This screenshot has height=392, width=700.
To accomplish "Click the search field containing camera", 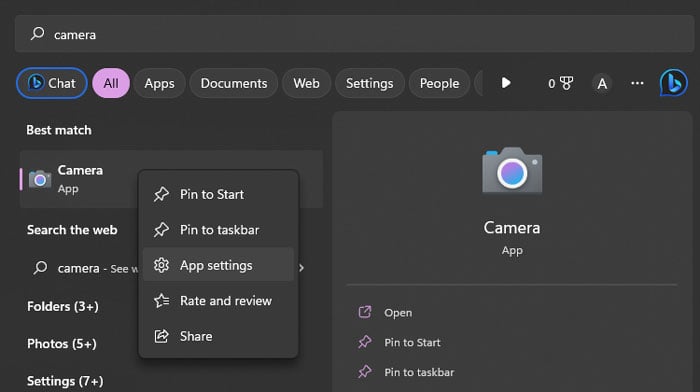I will (354, 34).
